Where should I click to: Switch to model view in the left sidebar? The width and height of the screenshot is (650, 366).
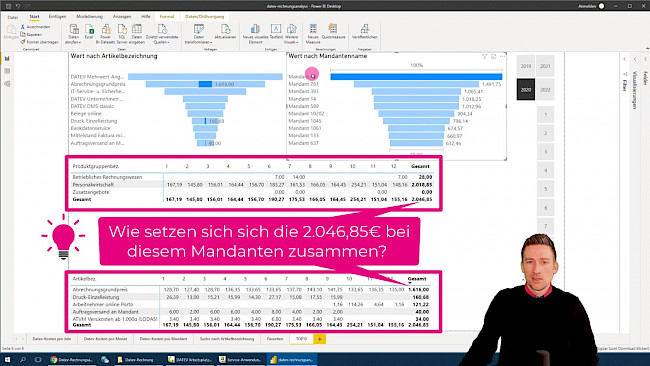pyautogui.click(x=7, y=84)
